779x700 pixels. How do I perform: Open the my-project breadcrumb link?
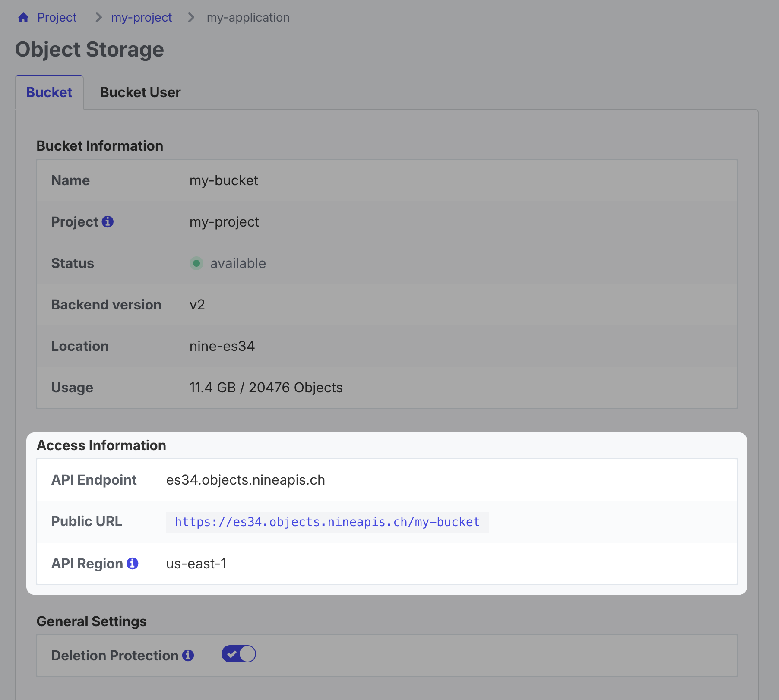[142, 17]
